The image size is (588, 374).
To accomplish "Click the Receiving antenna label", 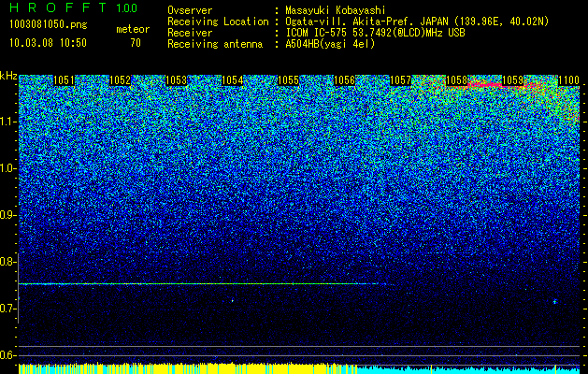I will coord(215,44).
